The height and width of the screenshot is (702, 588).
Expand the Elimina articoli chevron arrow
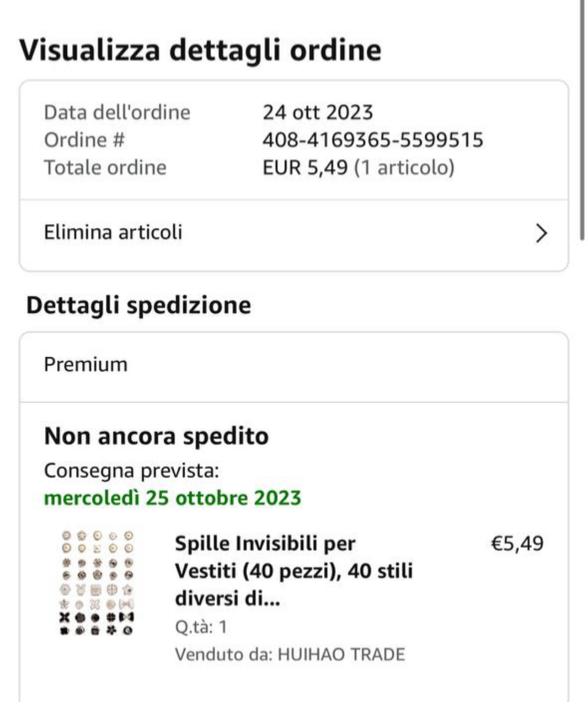click(x=541, y=234)
